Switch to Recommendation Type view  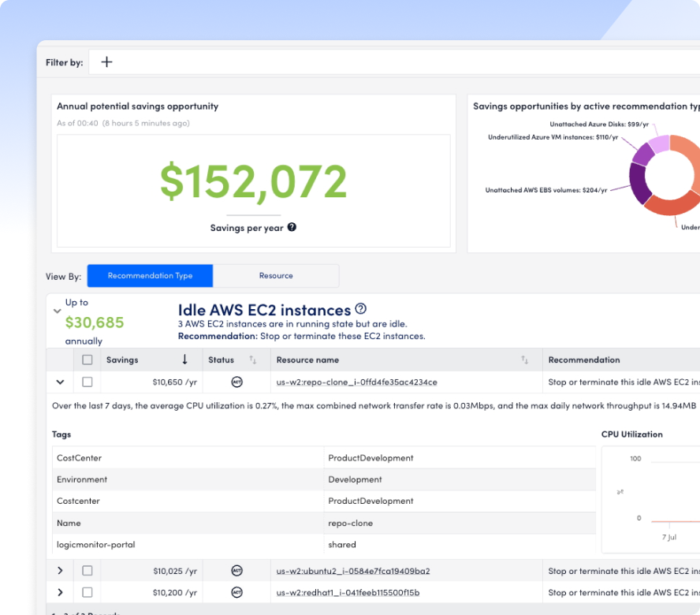tap(150, 275)
